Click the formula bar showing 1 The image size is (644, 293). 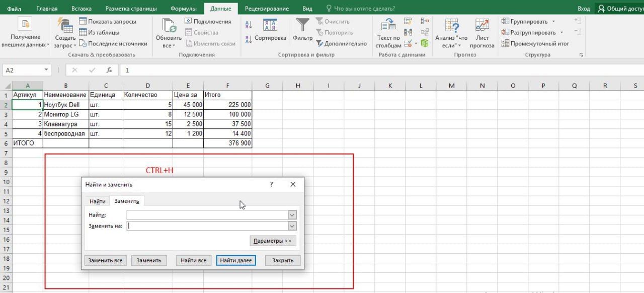pyautogui.click(x=382, y=70)
